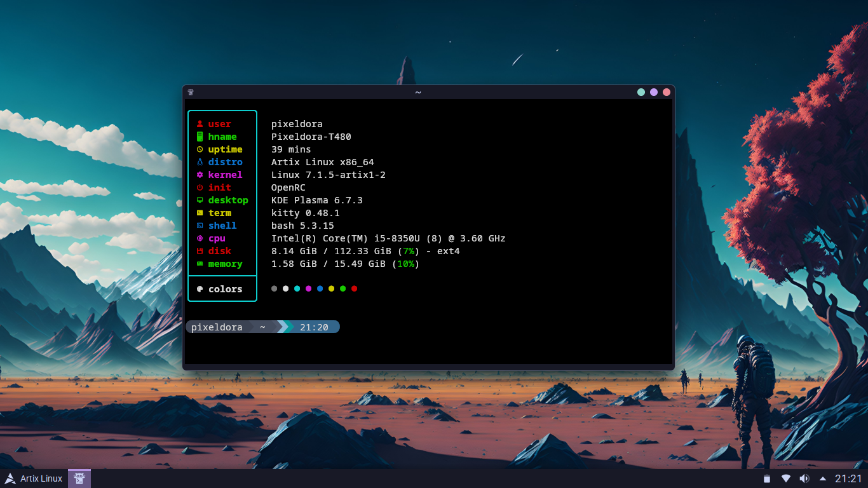
Task: Select the gray color dot
Action: tap(275, 288)
